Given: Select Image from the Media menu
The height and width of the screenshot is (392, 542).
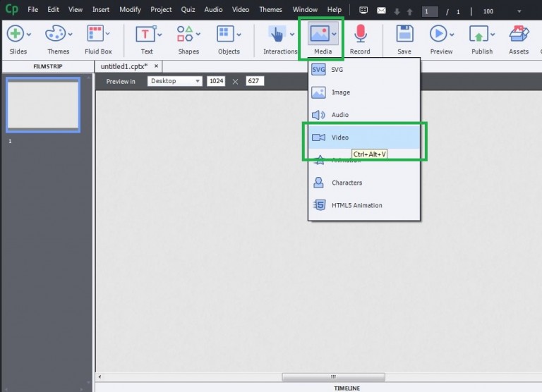Looking at the screenshot, I should 364,92.
